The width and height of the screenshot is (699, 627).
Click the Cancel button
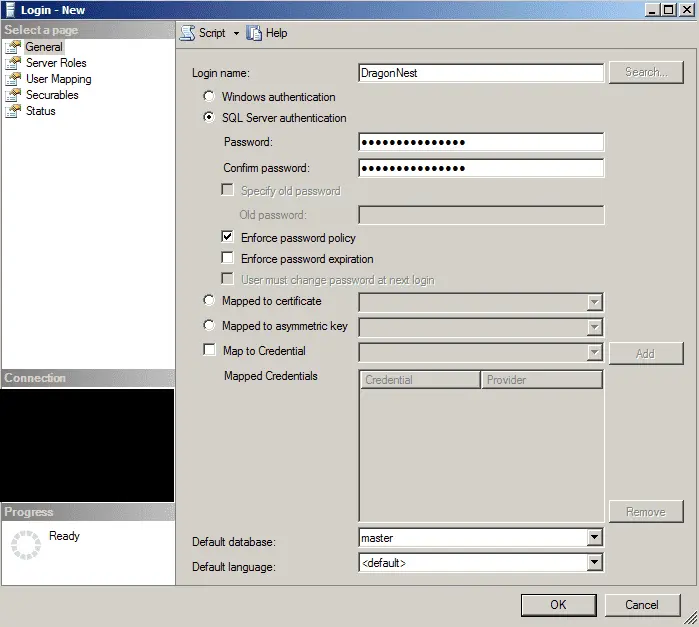(x=642, y=605)
